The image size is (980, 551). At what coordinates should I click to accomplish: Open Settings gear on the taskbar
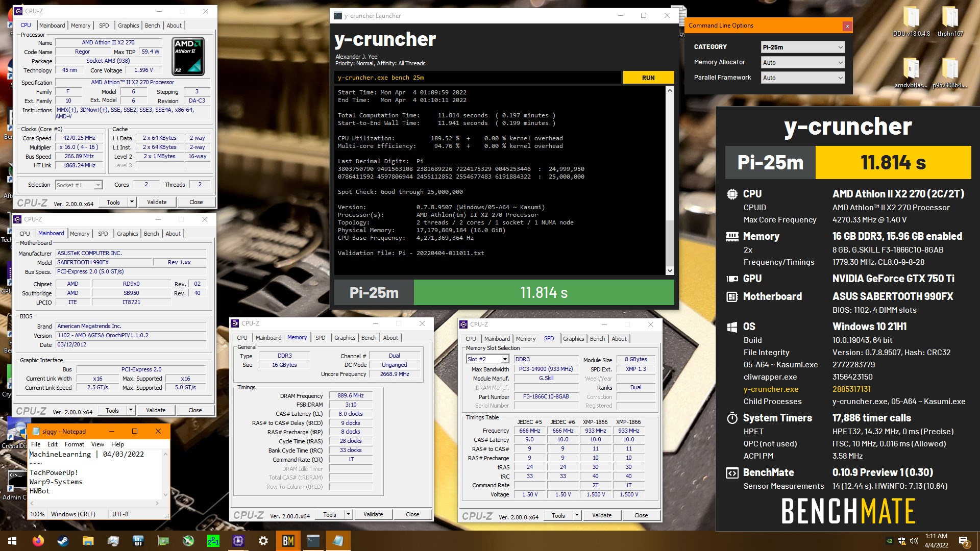tap(263, 541)
